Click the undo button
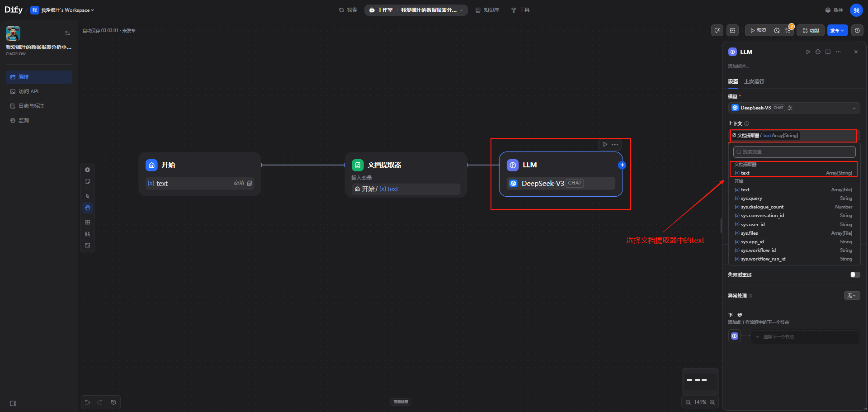The image size is (868, 412). [87, 402]
